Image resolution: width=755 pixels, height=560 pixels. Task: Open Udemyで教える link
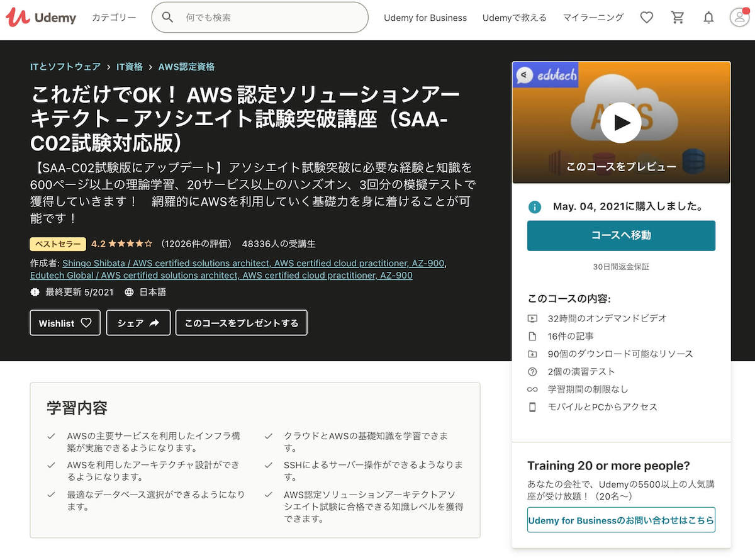[x=515, y=18]
